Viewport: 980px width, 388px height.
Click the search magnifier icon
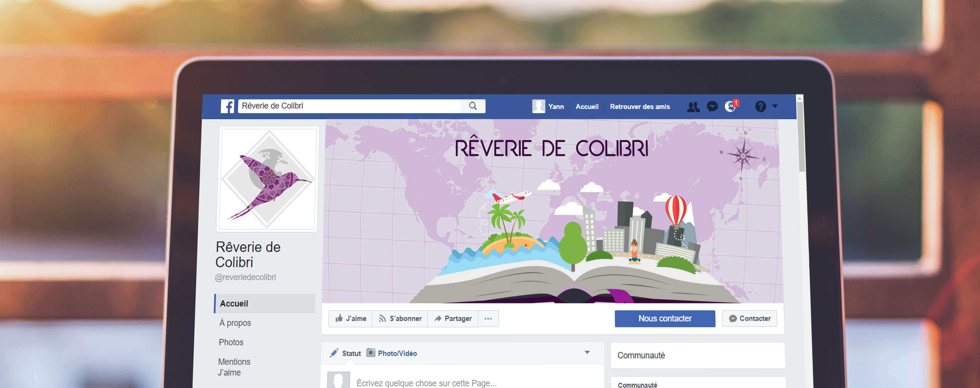coord(473,106)
